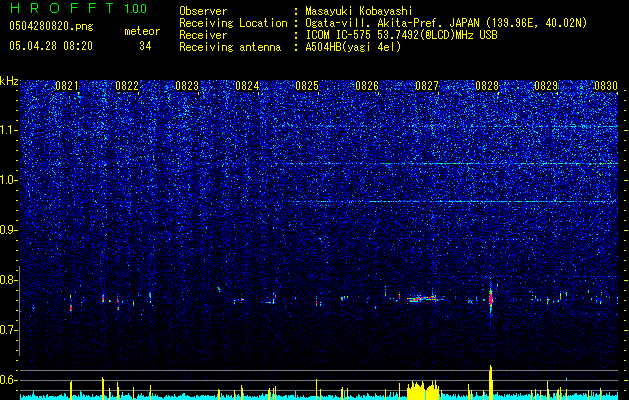Click the meteor label

click(142, 31)
